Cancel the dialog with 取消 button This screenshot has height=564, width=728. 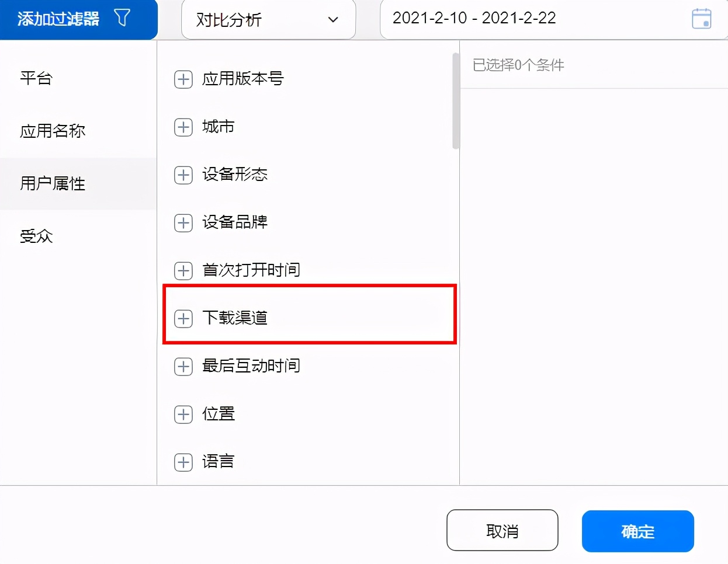[x=502, y=530]
